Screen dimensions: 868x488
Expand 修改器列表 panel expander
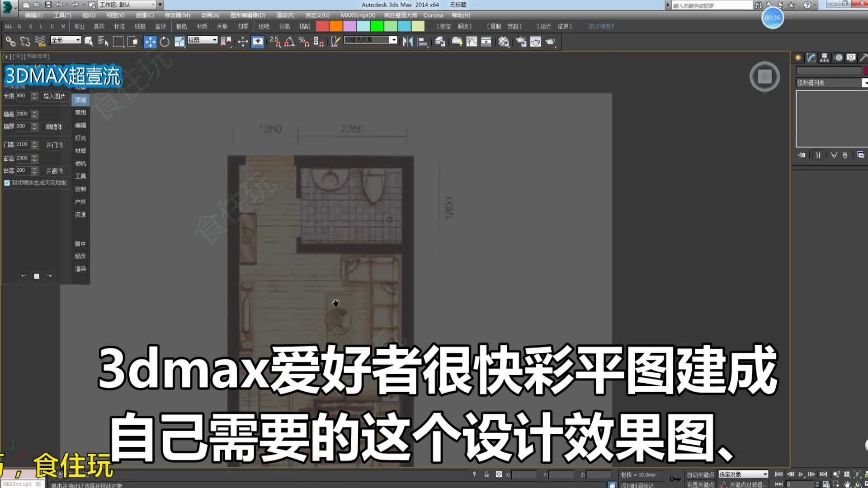pyautogui.click(x=864, y=82)
